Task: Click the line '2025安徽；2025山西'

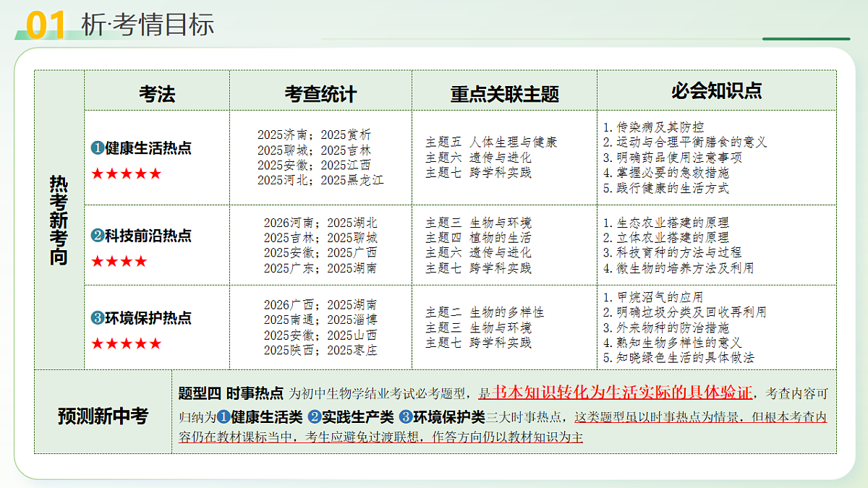Action: click(320, 335)
